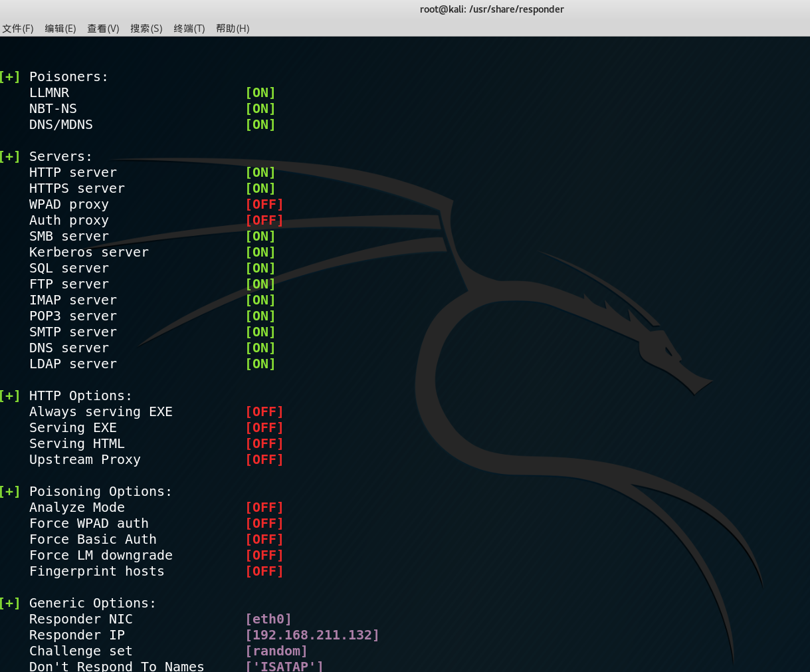Click the ['ISATAP'] value text
This screenshot has height=672, width=810.
(284, 666)
